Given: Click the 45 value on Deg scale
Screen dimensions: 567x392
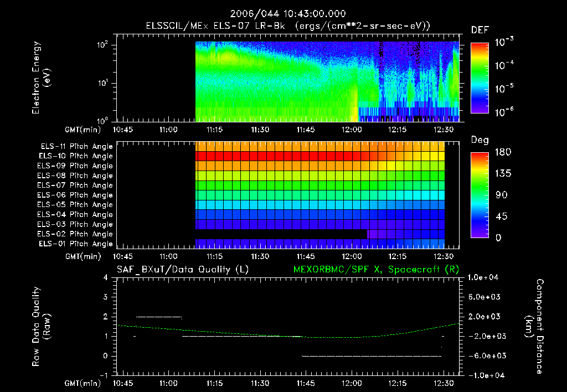Looking at the screenshot, I should pos(501,216).
